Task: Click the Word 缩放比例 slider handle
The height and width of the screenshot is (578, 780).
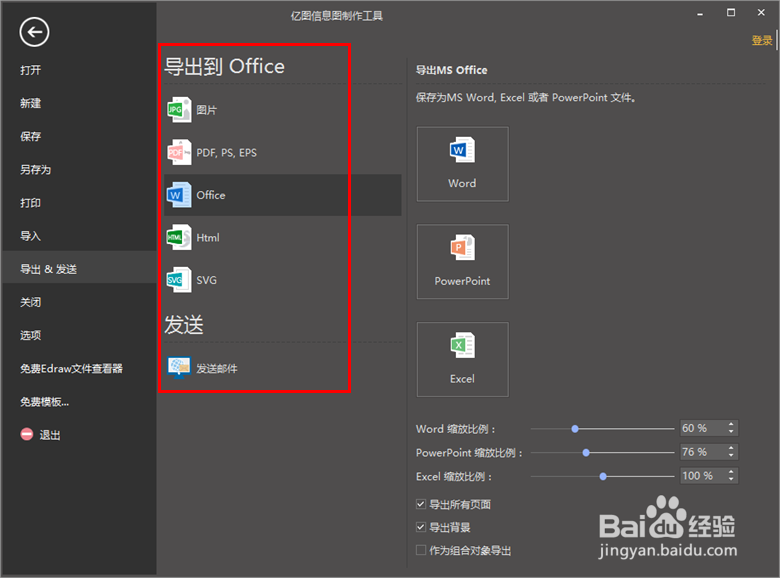Action: (x=575, y=429)
